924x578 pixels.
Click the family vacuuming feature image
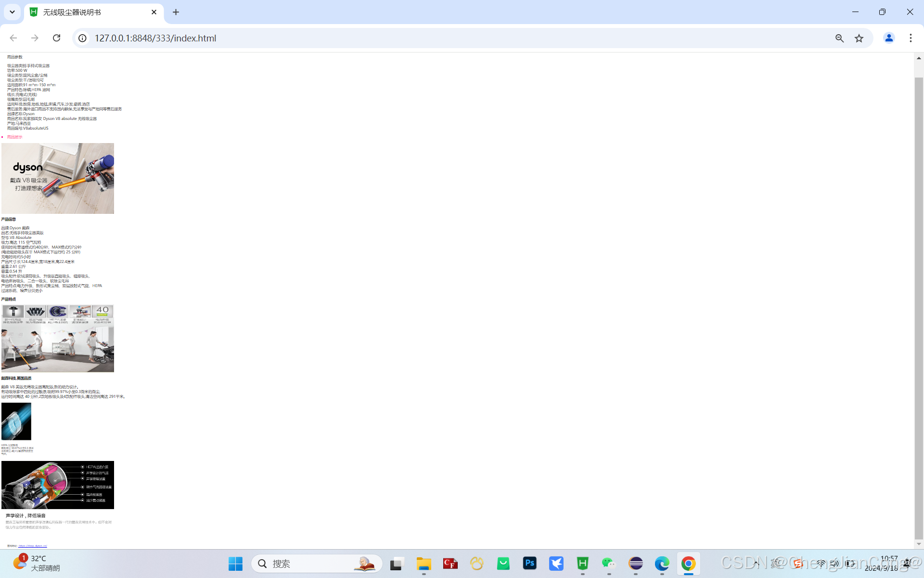point(58,338)
